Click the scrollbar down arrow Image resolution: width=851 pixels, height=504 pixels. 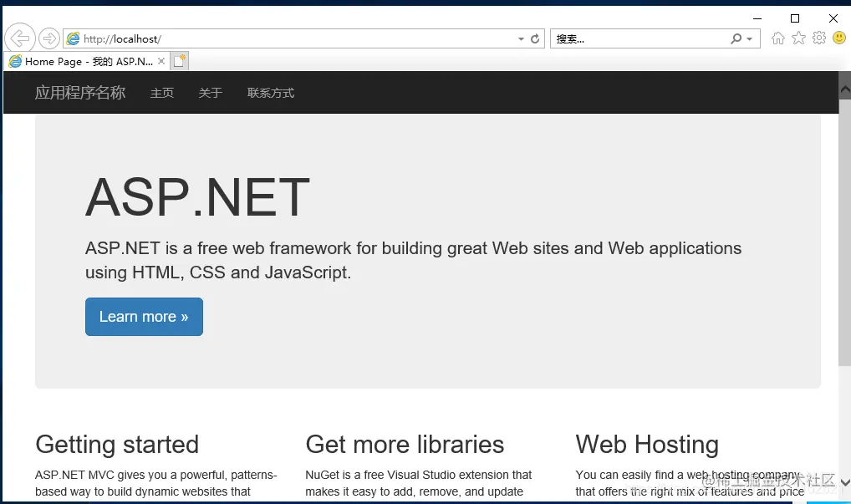pyautogui.click(x=844, y=481)
